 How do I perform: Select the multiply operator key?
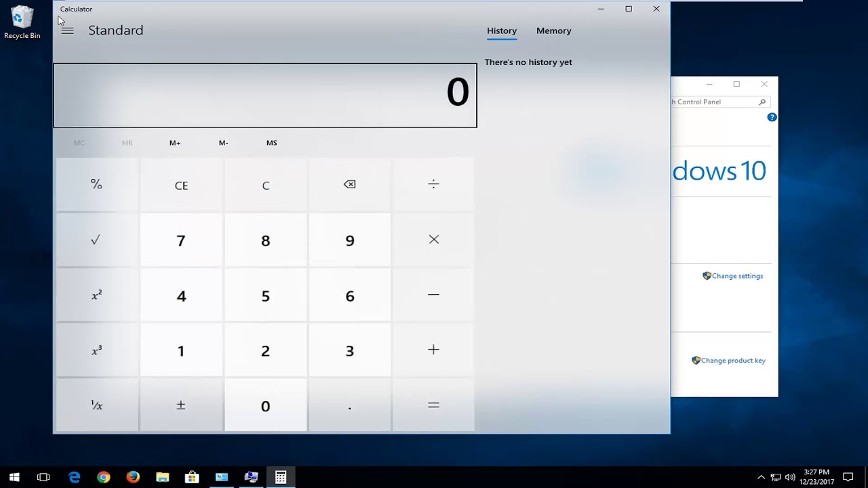click(433, 240)
